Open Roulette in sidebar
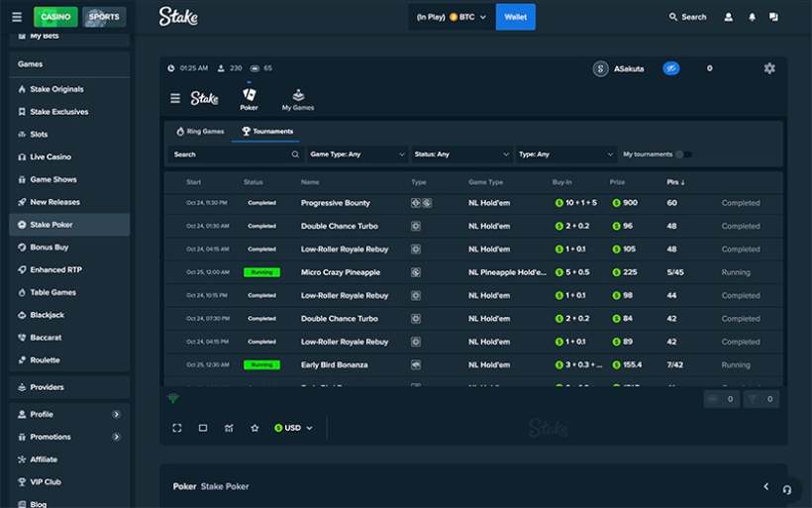The height and width of the screenshot is (508, 812). [x=69, y=360]
